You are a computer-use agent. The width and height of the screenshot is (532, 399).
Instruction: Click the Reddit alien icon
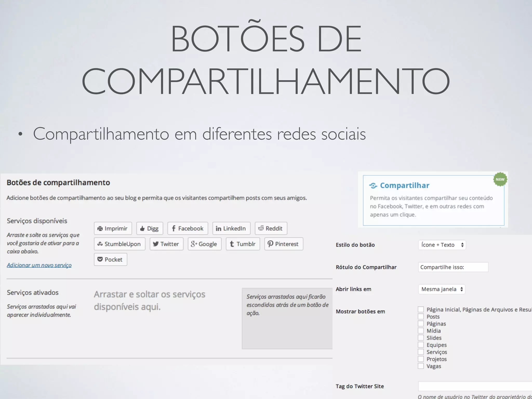[x=261, y=228]
